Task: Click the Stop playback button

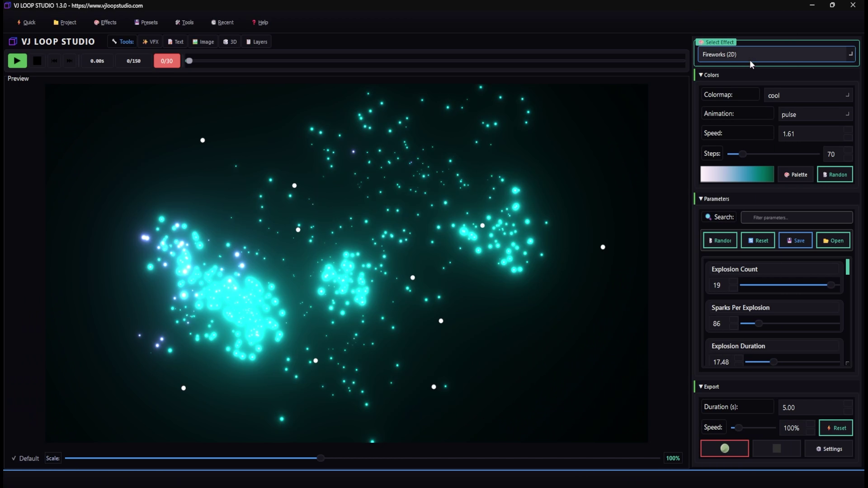Action: [x=37, y=61]
